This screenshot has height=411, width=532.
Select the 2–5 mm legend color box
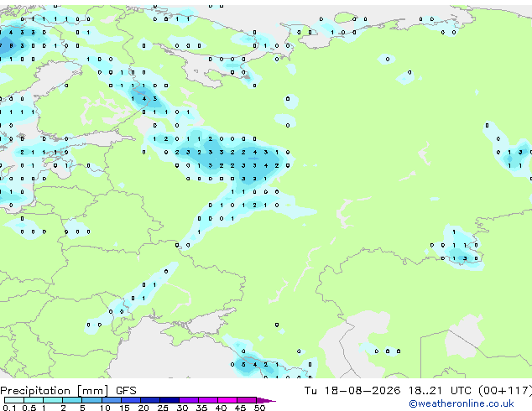coord(72,400)
